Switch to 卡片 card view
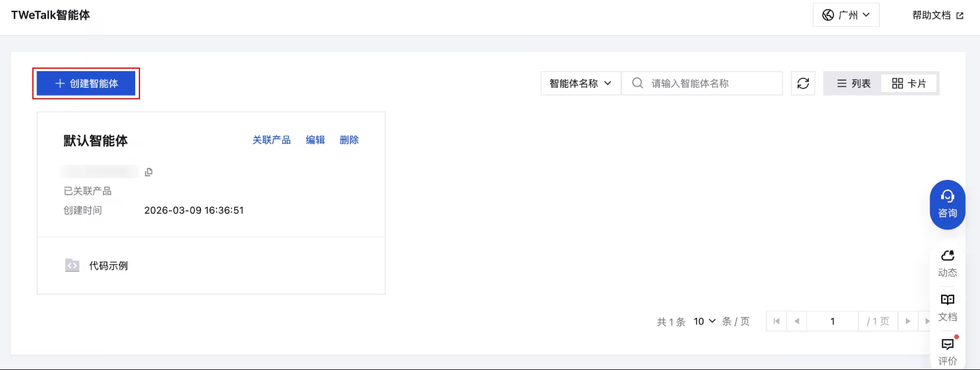Viewport: 980px width, 370px height. [909, 83]
